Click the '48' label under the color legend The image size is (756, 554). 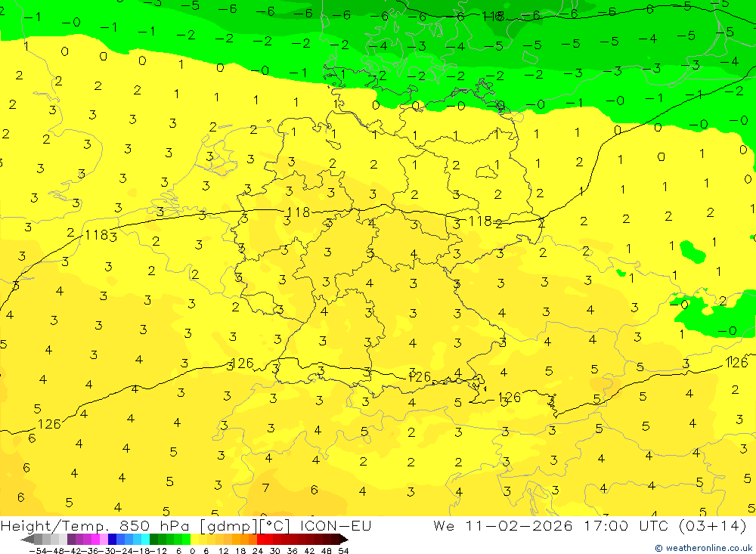click(326, 551)
